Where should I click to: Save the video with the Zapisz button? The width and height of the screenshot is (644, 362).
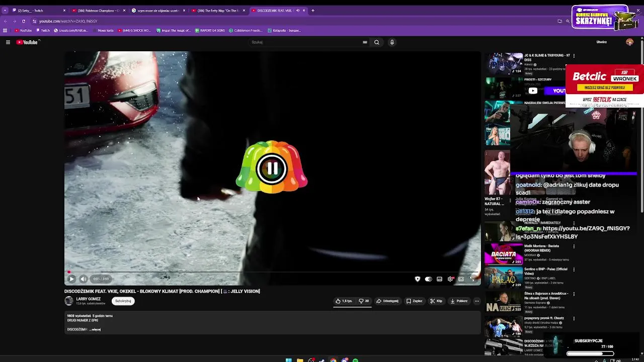pyautogui.click(x=415, y=301)
